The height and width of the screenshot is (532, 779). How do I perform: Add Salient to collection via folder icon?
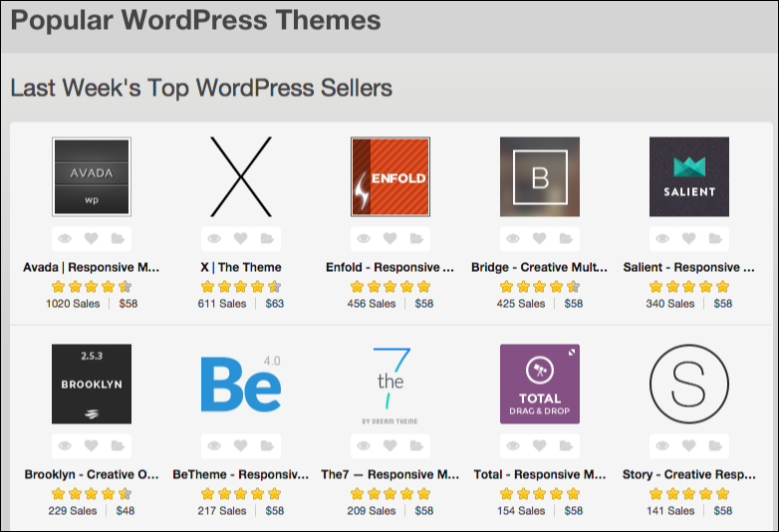pyautogui.click(x=715, y=239)
